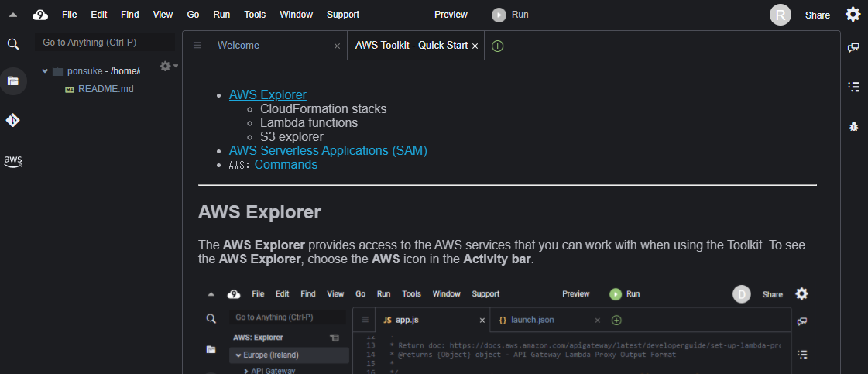Click the Cloud9 logo icon
Viewport: 868px width, 374px height.
[40, 15]
